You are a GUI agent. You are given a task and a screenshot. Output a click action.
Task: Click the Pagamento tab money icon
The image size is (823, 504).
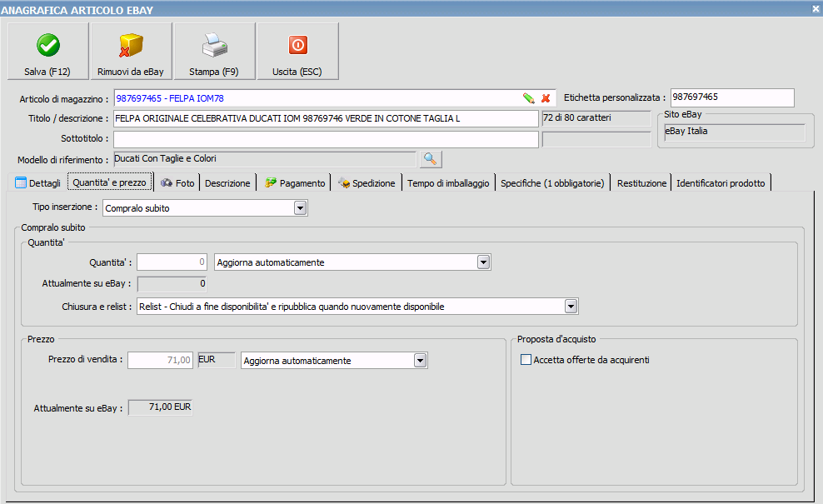[x=271, y=182]
